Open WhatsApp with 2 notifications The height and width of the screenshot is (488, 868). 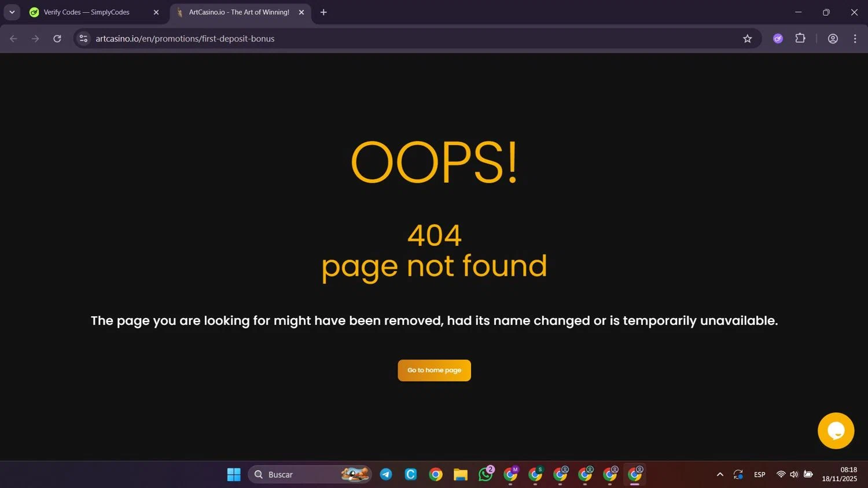pos(486,474)
